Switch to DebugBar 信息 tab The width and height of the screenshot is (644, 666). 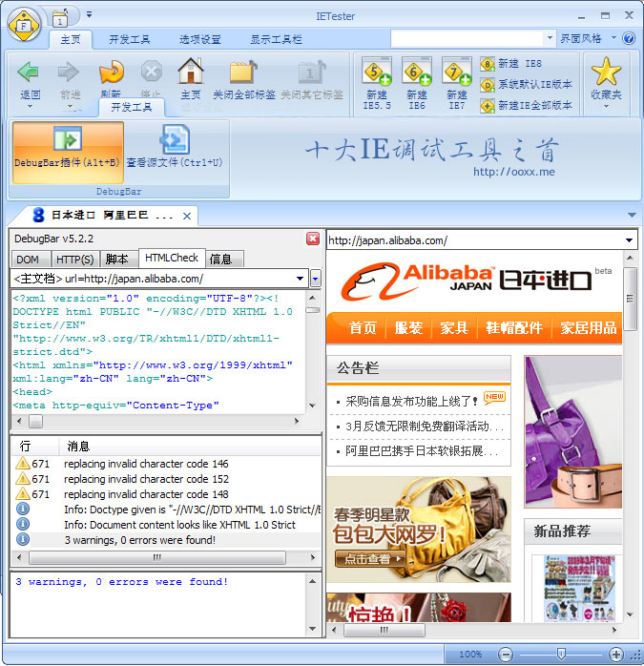(x=224, y=260)
